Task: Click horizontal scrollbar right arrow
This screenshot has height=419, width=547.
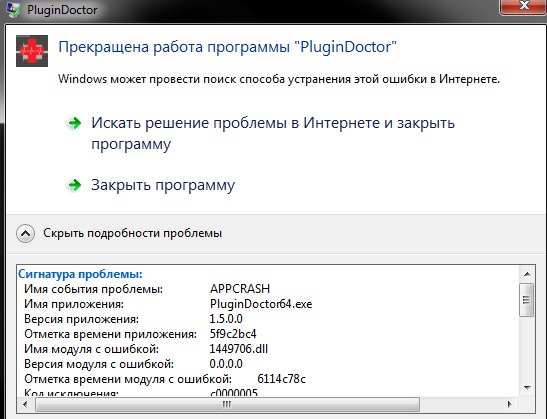Action: click(510, 404)
